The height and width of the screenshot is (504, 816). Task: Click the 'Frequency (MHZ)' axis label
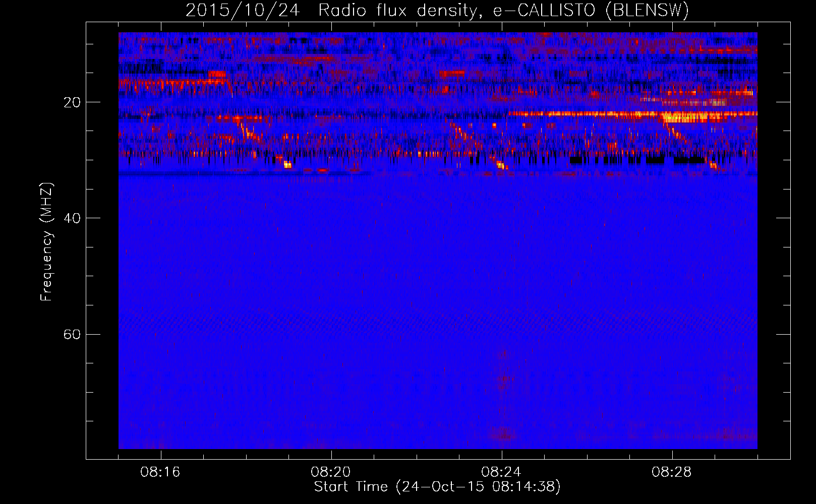click(46, 242)
